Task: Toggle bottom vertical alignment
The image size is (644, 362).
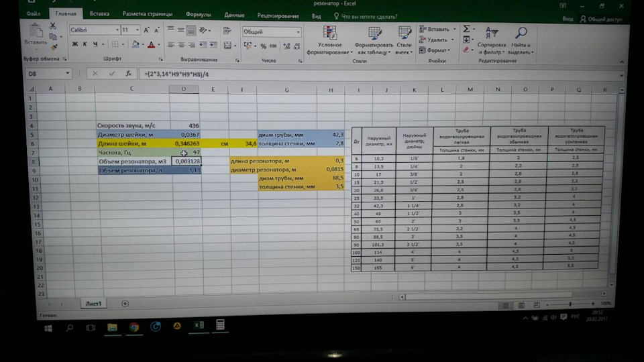Action: point(191,30)
